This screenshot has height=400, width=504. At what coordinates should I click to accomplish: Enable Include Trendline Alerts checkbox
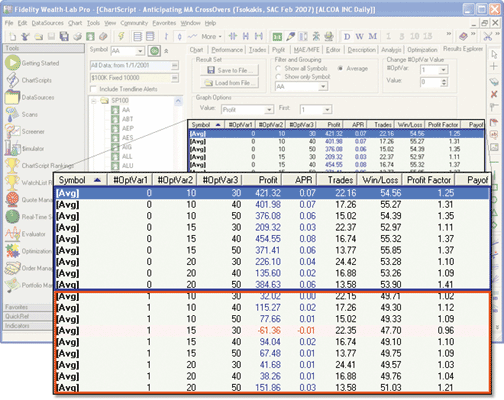point(94,89)
